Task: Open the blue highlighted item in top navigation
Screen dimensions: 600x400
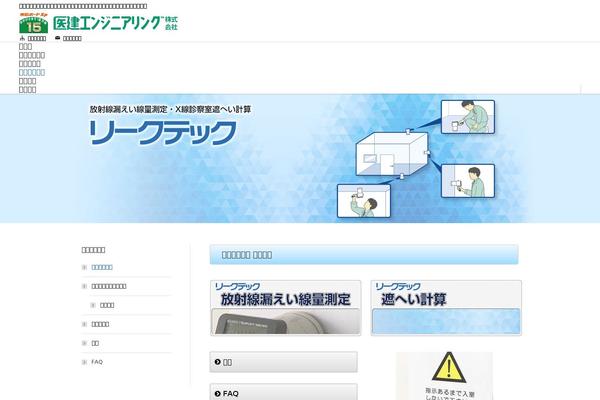Action: [32, 72]
